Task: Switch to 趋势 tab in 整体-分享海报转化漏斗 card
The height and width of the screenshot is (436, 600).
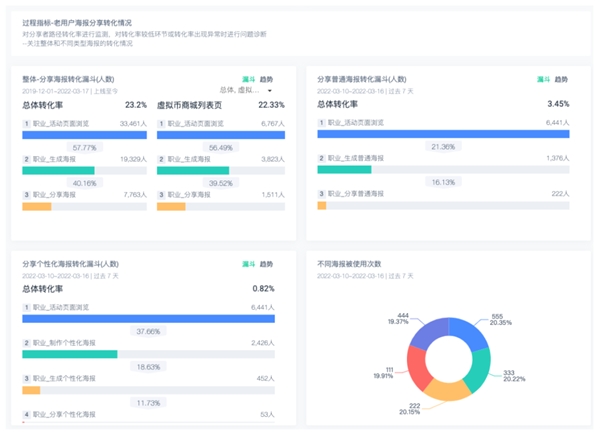Action: (x=266, y=78)
